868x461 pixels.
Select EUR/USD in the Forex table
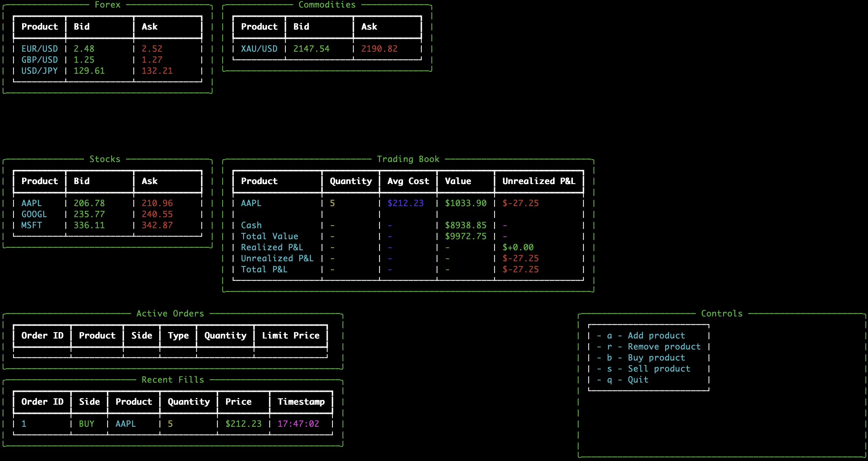pyautogui.click(x=40, y=49)
